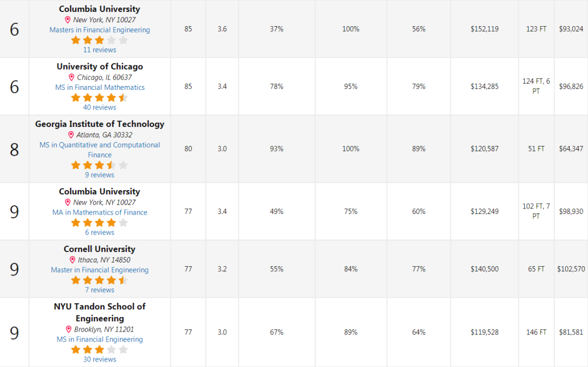Click the location pin next to New York for Columbia Financial Engineering

[68, 20]
